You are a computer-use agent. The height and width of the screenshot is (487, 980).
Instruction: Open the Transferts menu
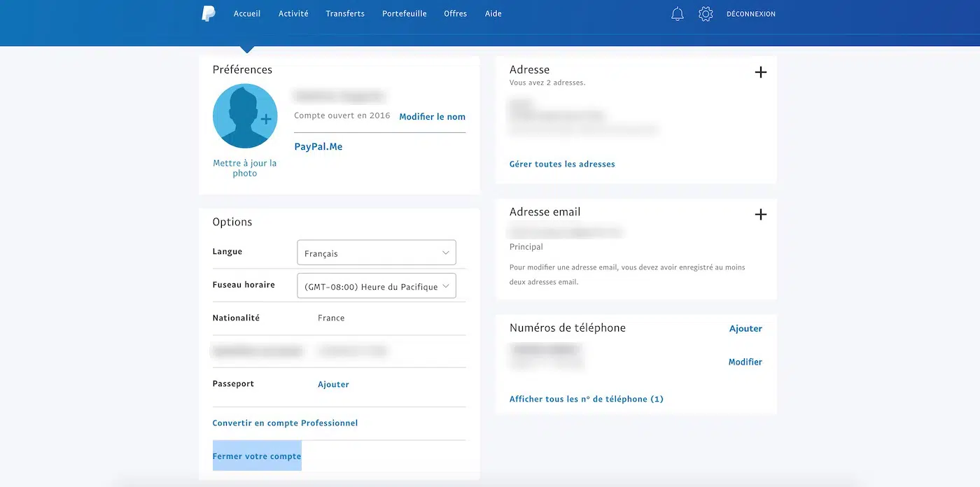click(x=345, y=14)
